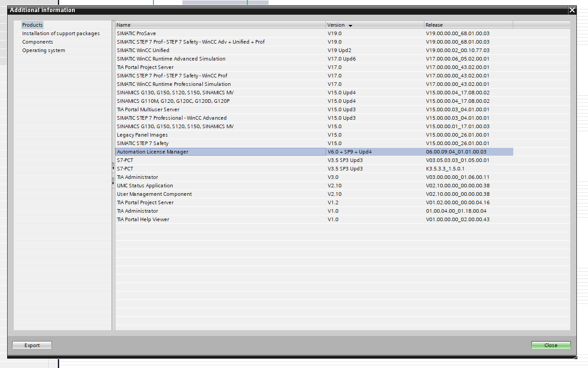Show the Components section
This screenshot has height=368, width=588.
pos(38,42)
